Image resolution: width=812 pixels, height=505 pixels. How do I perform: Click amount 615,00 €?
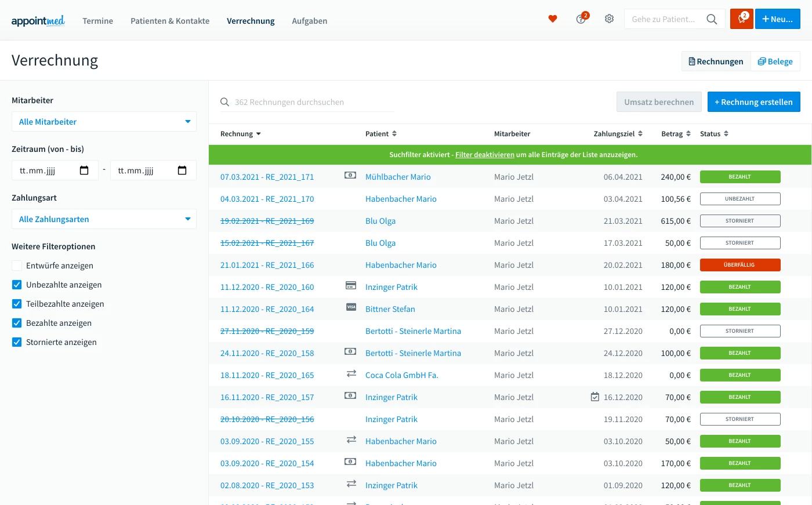coord(676,221)
